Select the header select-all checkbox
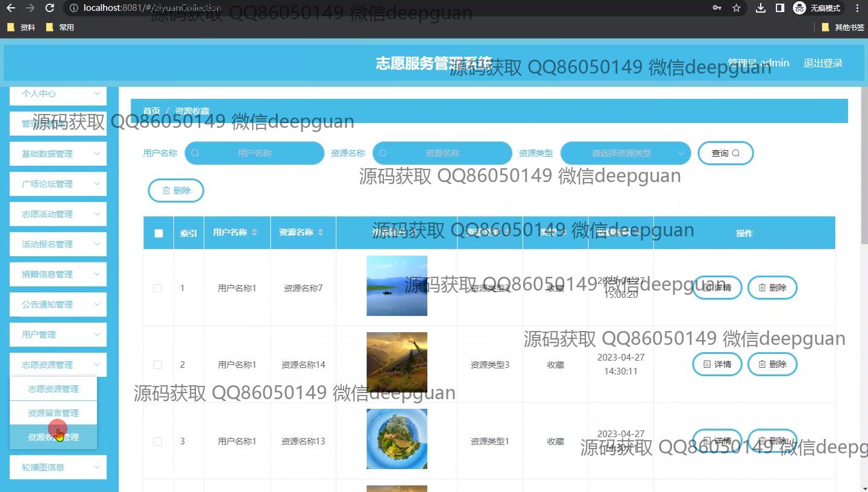 pyautogui.click(x=159, y=233)
